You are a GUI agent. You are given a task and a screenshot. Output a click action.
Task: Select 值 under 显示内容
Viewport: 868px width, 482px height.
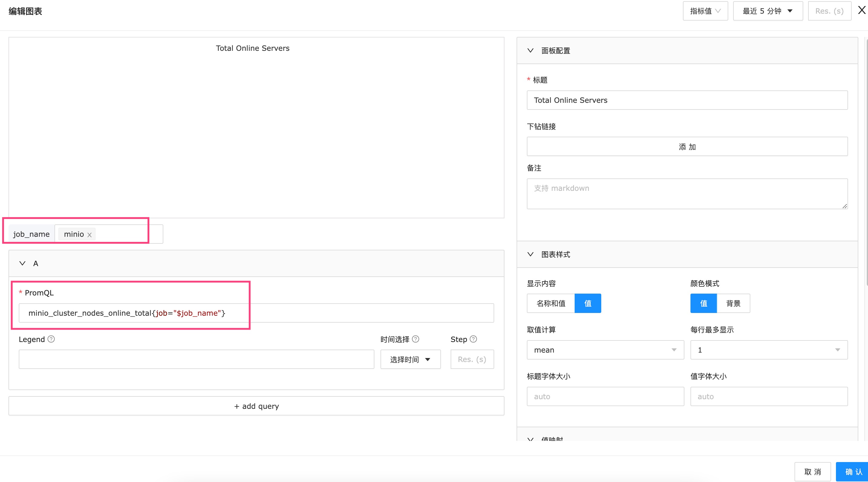(588, 304)
